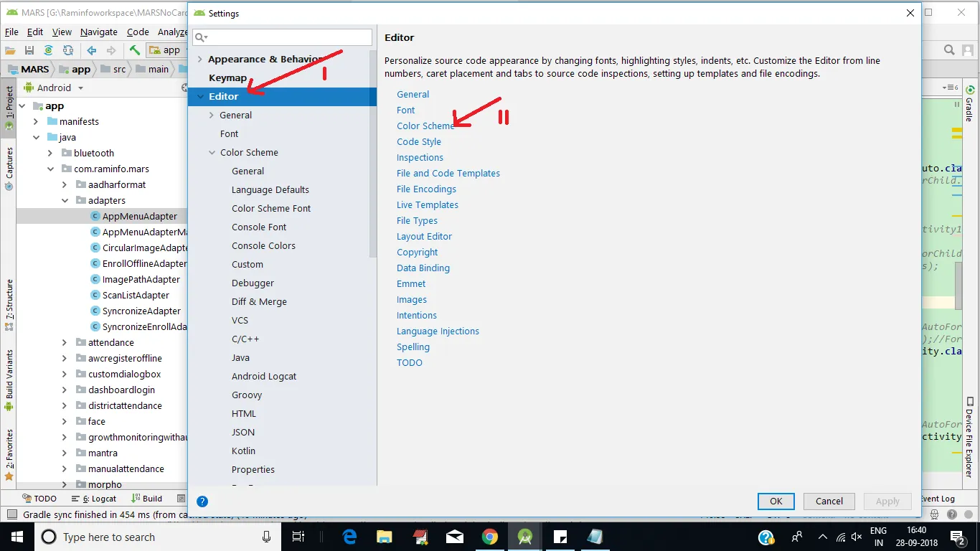Screen dimensions: 980x551
Task: Click the folder icon beside manifests
Action: pyautogui.click(x=52, y=121)
